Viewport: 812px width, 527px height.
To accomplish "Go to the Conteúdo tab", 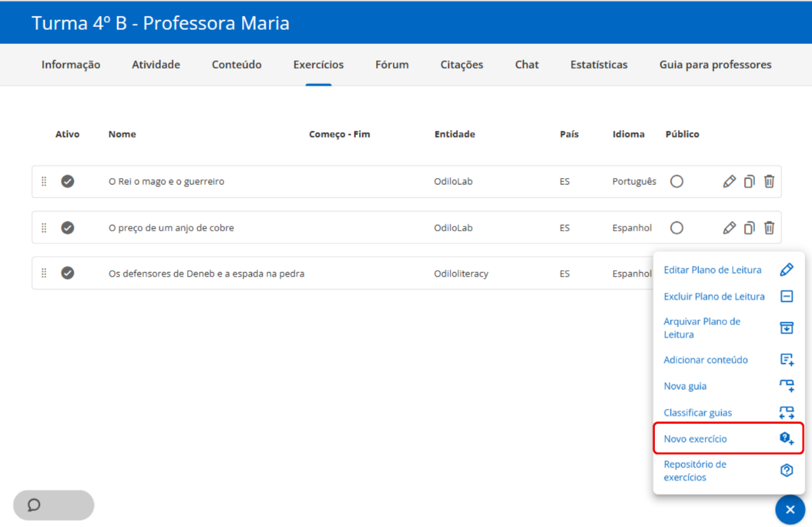I will point(236,64).
